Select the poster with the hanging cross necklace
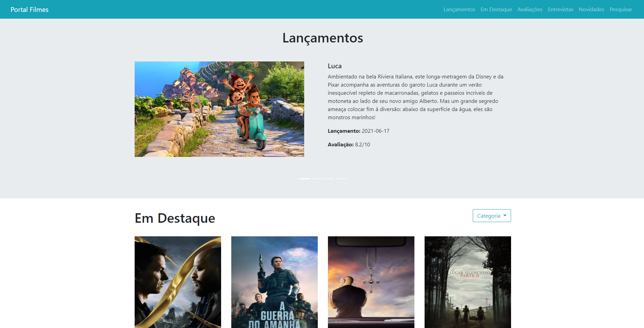This screenshot has width=644, height=328. [371, 282]
